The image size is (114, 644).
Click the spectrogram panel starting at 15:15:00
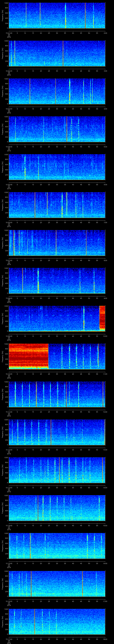(57, 546)
